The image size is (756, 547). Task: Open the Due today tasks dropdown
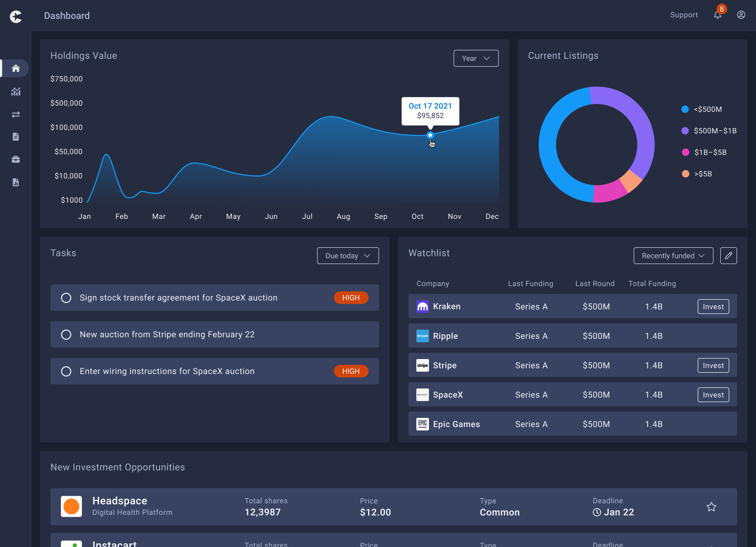tap(348, 256)
